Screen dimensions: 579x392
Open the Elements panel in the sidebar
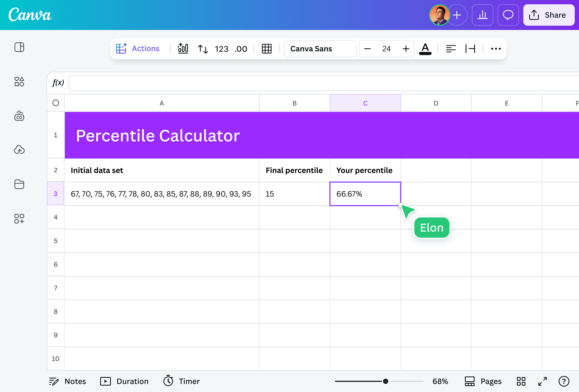click(x=19, y=82)
